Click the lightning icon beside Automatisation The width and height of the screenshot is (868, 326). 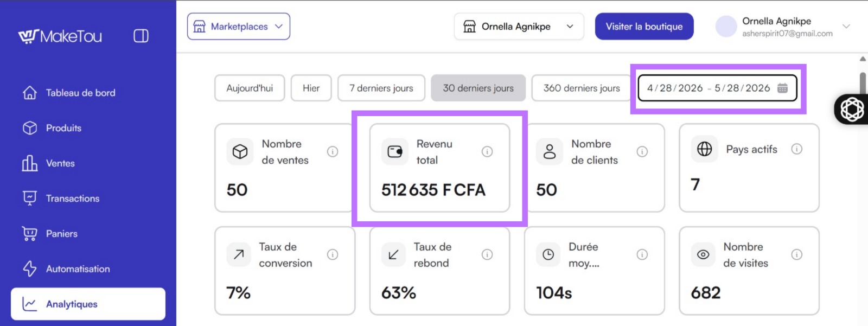30,269
